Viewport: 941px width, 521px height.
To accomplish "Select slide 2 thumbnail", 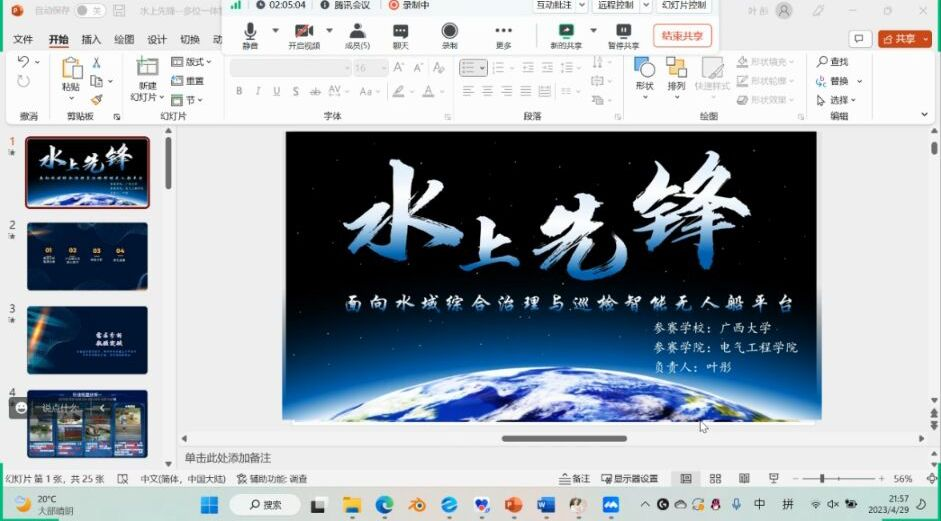I will [x=87, y=256].
